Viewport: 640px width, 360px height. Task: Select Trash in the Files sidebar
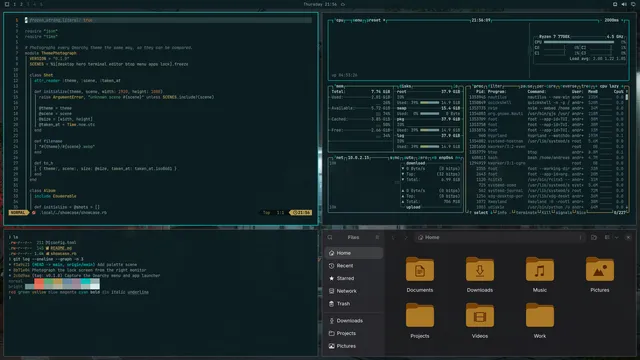tap(354, 304)
